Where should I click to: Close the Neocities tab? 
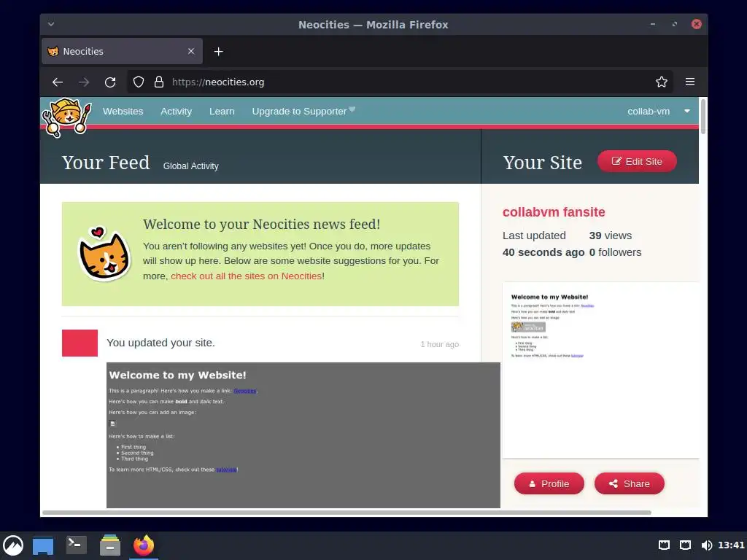click(x=191, y=51)
